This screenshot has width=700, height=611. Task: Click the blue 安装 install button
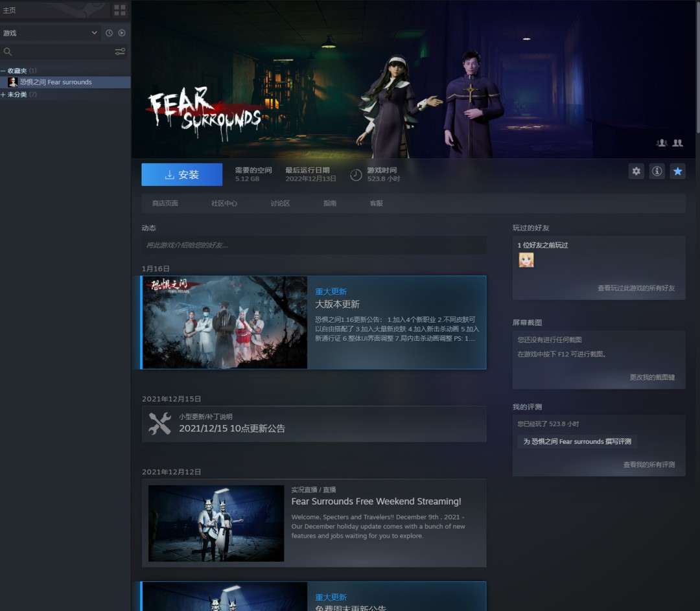click(x=181, y=174)
